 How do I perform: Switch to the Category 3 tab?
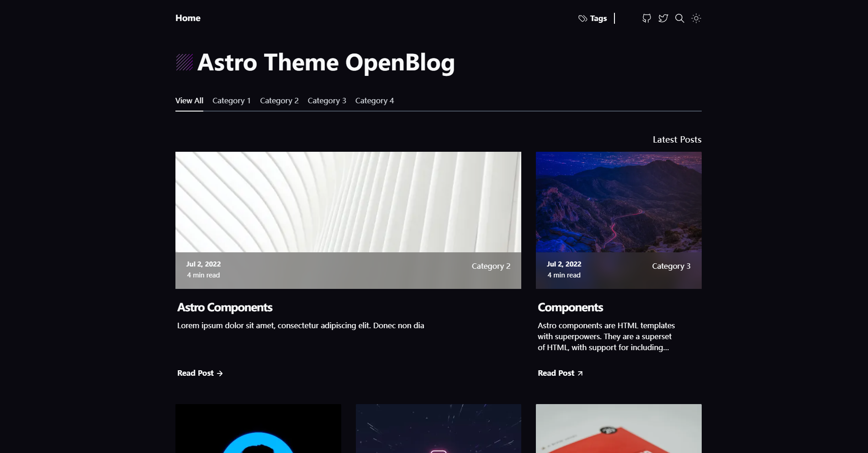tap(327, 101)
